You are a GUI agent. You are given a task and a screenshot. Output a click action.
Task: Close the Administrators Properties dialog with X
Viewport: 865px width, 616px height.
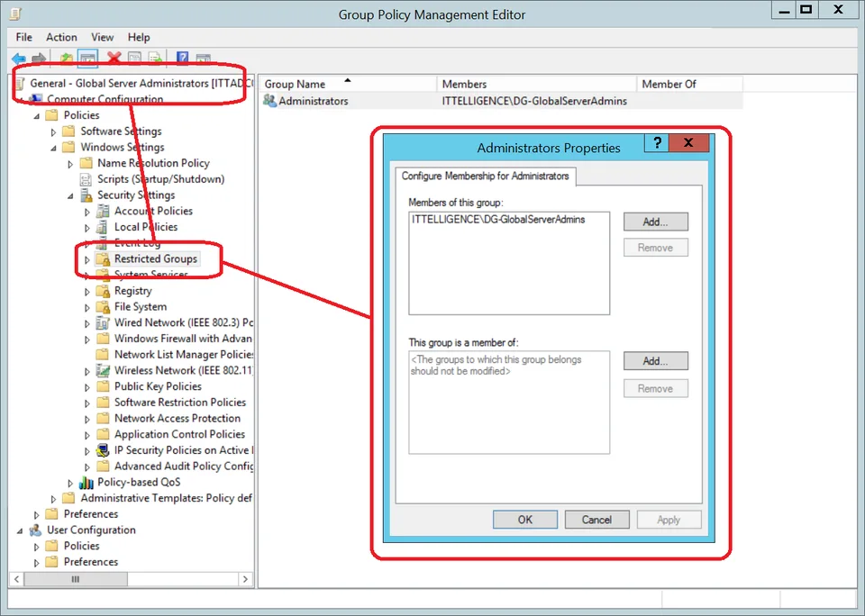(688, 143)
